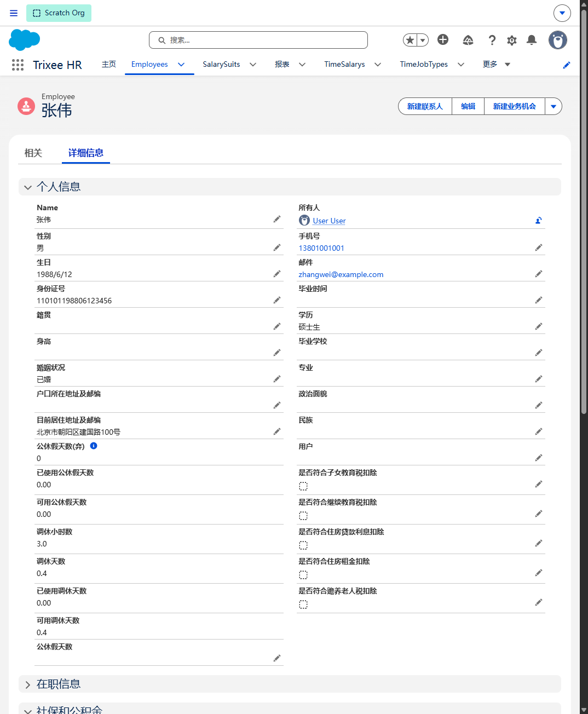The height and width of the screenshot is (714, 588).
Task: Open the top-right circular dropdown button
Action: 562,13
